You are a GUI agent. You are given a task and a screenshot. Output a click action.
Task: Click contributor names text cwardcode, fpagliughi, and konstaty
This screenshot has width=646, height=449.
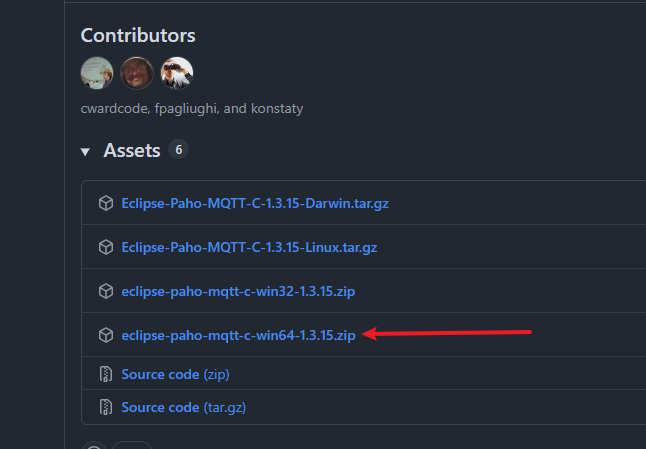click(192, 109)
